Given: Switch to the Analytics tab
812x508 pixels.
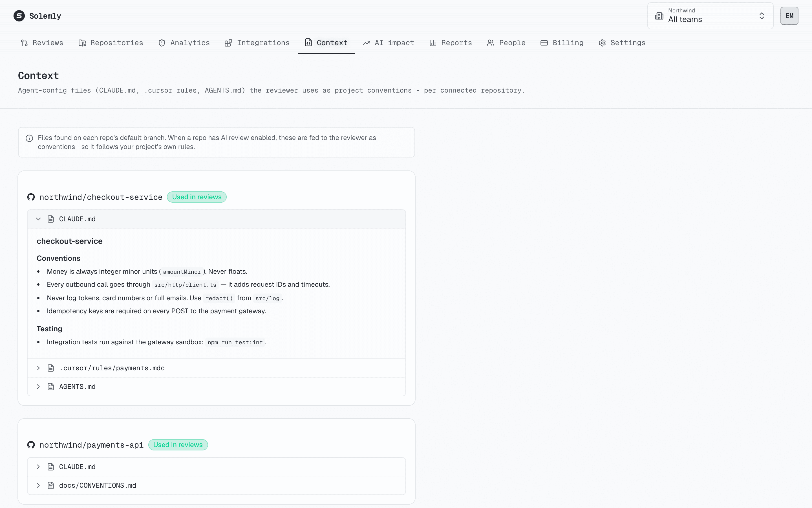Looking at the screenshot, I should tap(184, 43).
